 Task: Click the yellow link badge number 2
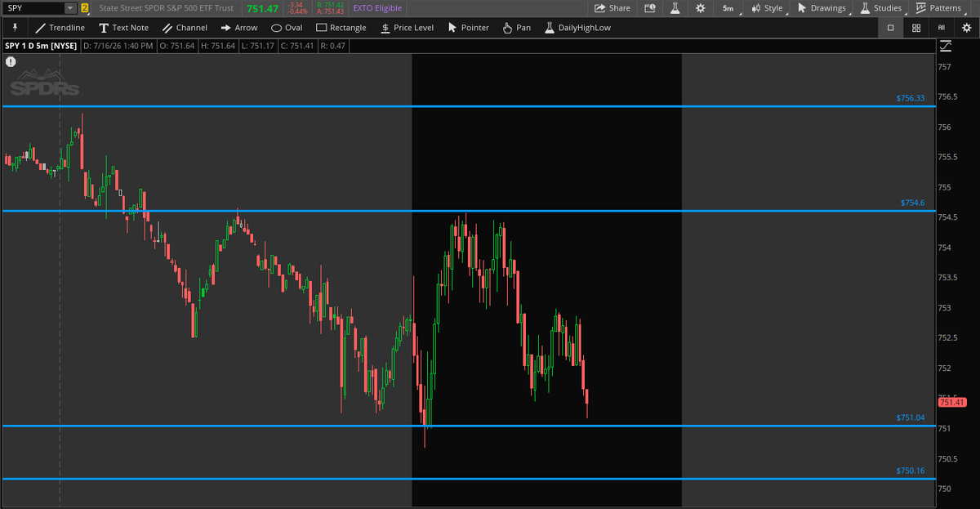point(84,8)
